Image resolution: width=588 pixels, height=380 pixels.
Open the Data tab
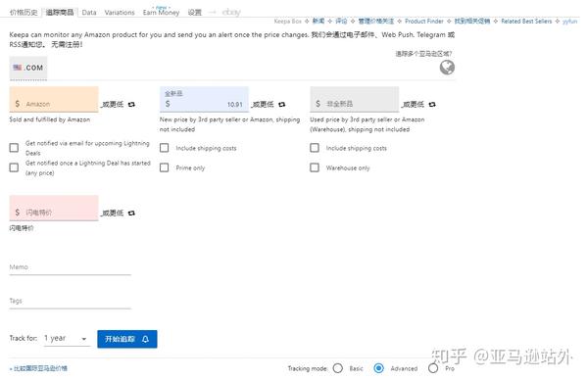click(x=89, y=13)
